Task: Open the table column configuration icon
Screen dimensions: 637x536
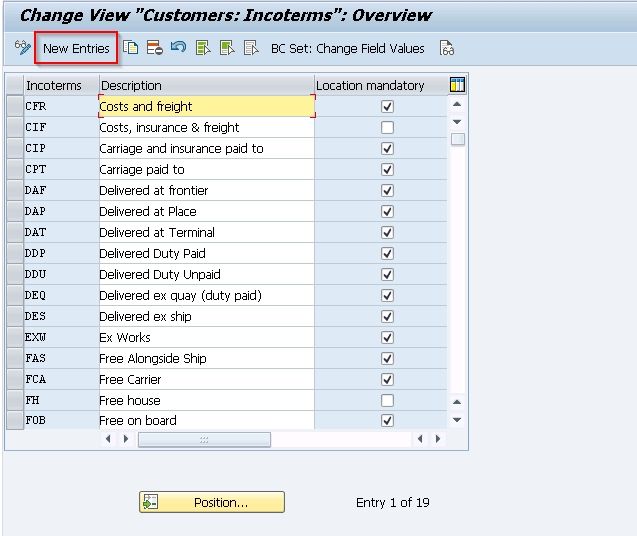Action: 457,85
